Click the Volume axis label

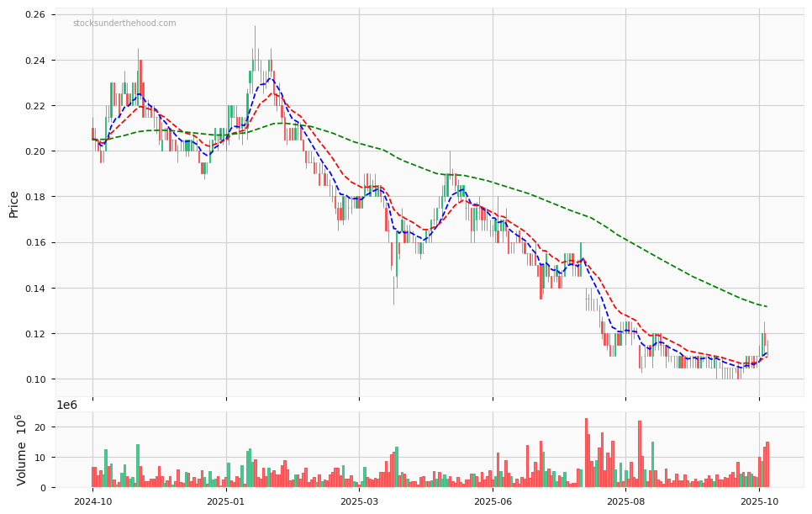22,450
